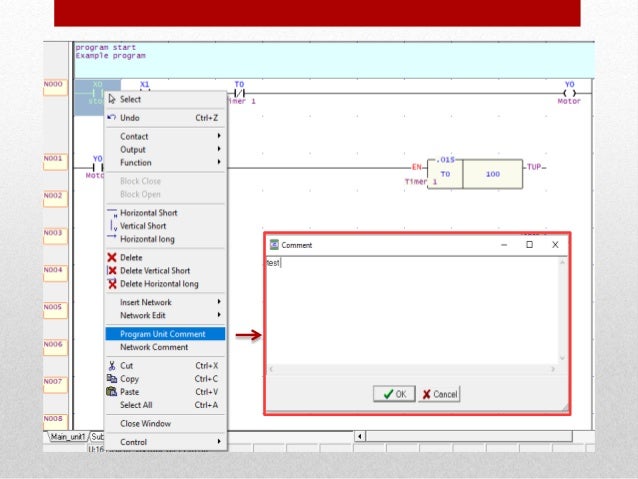
Task: Choose Vertical Short entry
Action: point(165,226)
